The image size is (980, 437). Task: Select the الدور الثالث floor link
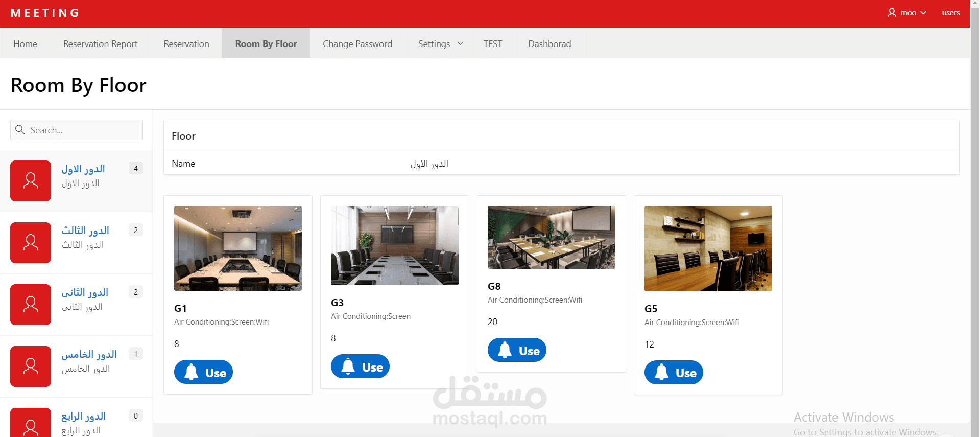click(x=85, y=231)
